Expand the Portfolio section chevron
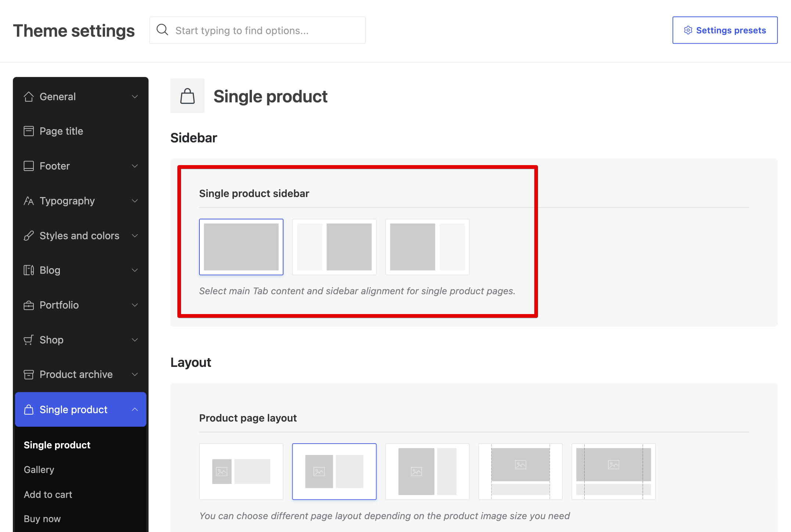791x532 pixels. pos(135,305)
